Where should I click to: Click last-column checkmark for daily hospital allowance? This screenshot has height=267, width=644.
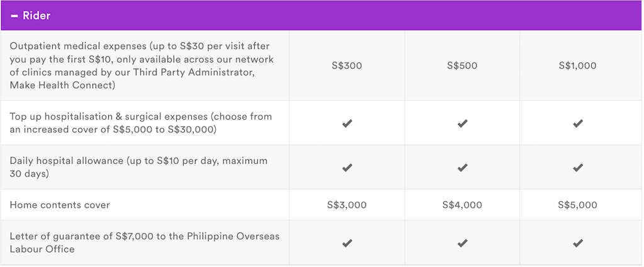tap(578, 168)
